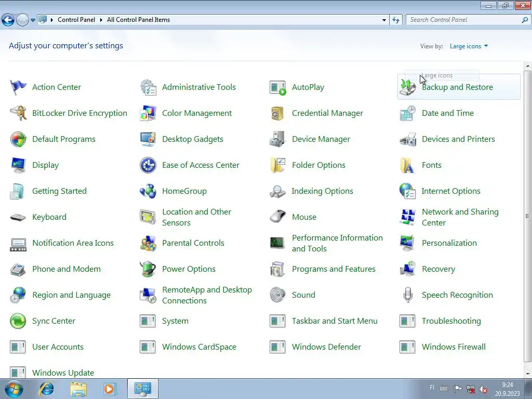Open the Personalization link
Image resolution: width=532 pixels, height=399 pixels.
click(x=449, y=243)
